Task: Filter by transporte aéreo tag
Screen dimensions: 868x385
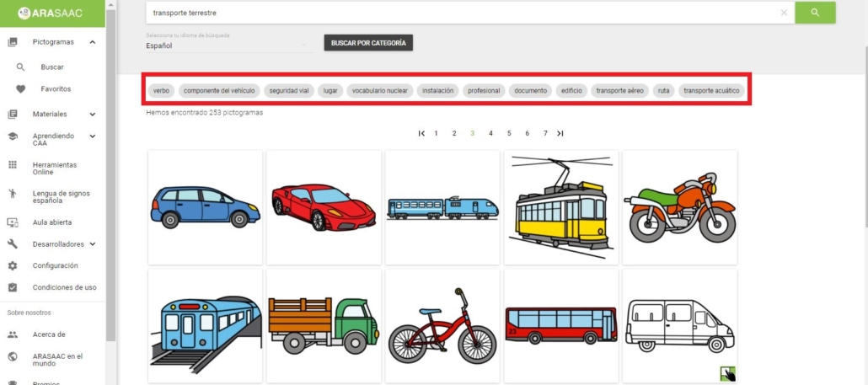Action: (x=620, y=91)
